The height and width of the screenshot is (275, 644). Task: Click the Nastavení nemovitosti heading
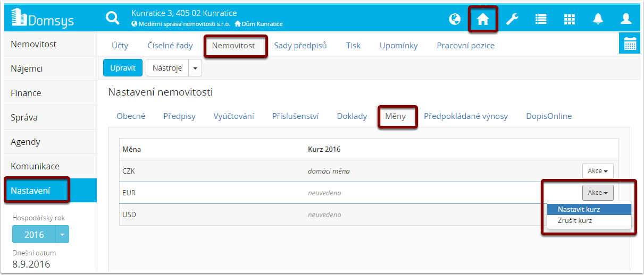(161, 92)
